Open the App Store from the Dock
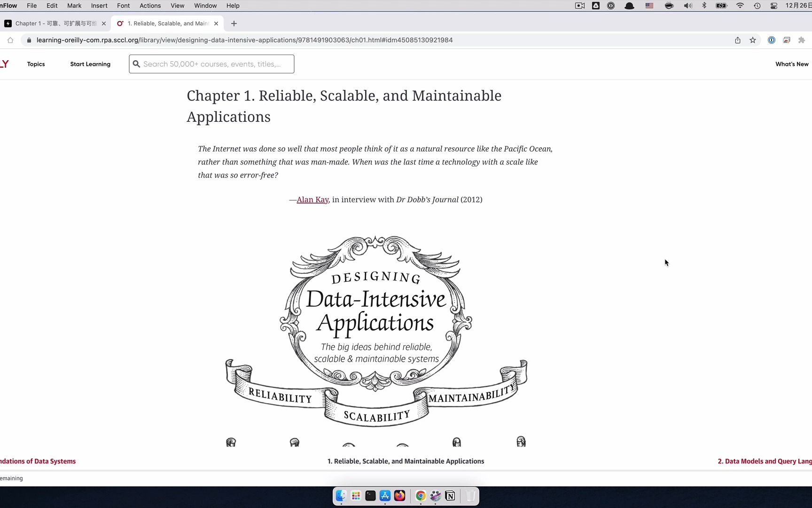 click(385, 496)
